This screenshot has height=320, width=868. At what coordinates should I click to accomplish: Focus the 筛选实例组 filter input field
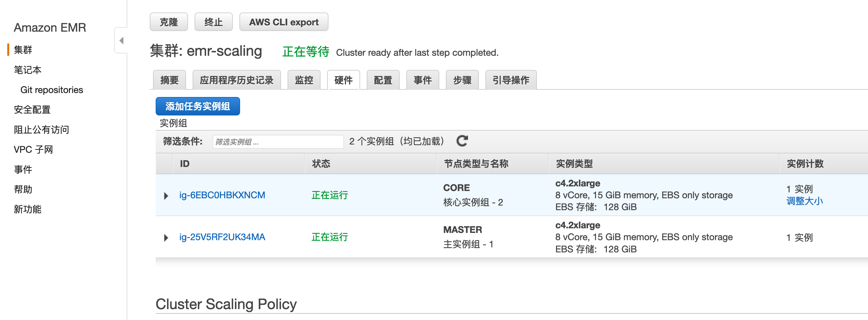tap(278, 142)
